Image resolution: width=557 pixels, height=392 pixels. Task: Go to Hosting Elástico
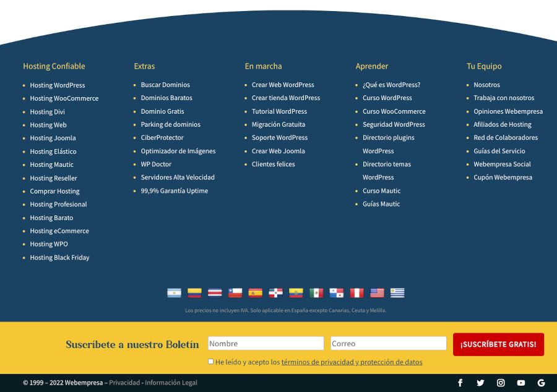pyautogui.click(x=53, y=151)
